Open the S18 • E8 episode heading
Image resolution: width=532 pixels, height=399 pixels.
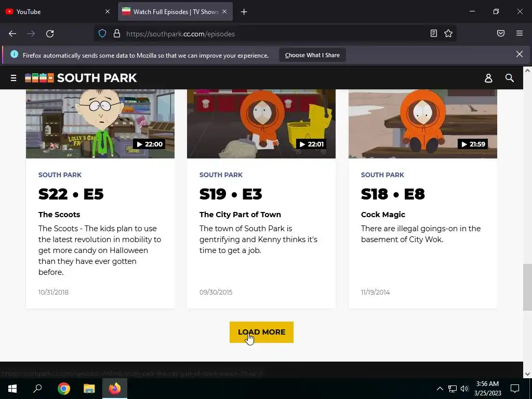click(393, 194)
